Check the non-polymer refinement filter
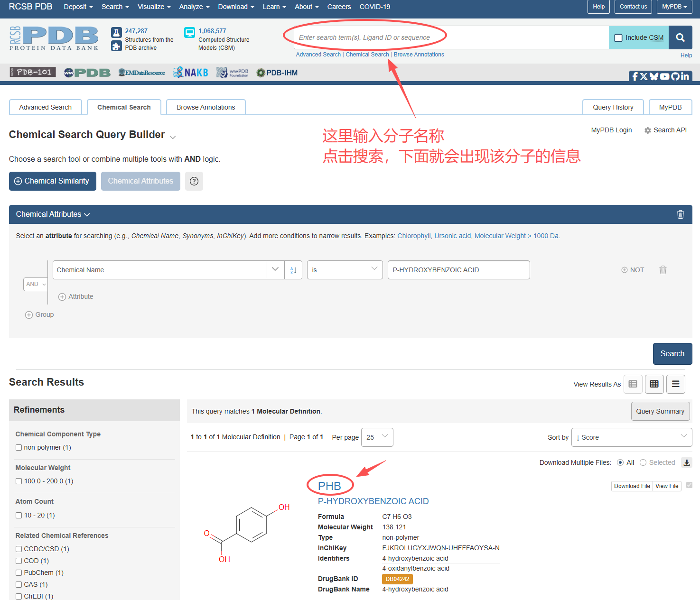 (19, 447)
